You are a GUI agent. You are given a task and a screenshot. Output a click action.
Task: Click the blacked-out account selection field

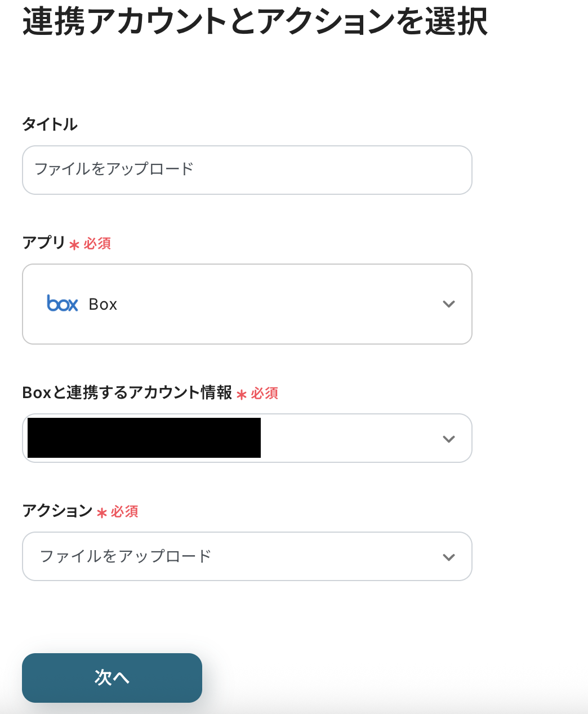coord(144,438)
